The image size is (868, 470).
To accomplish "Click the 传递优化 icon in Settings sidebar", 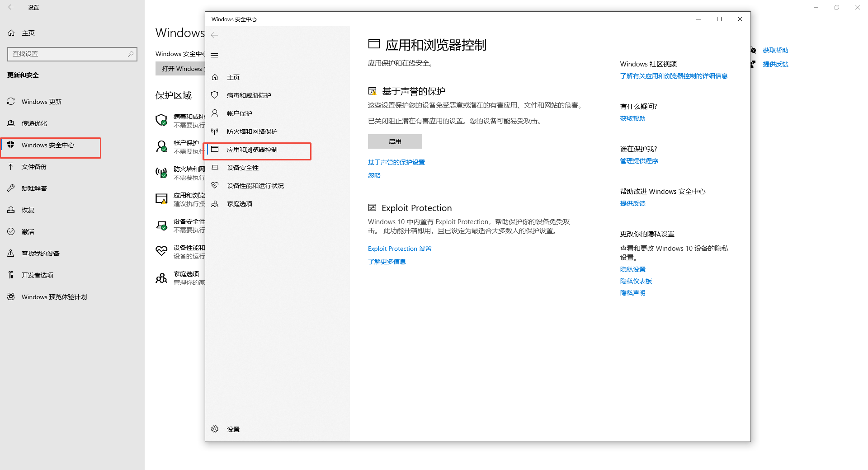I will [11, 123].
